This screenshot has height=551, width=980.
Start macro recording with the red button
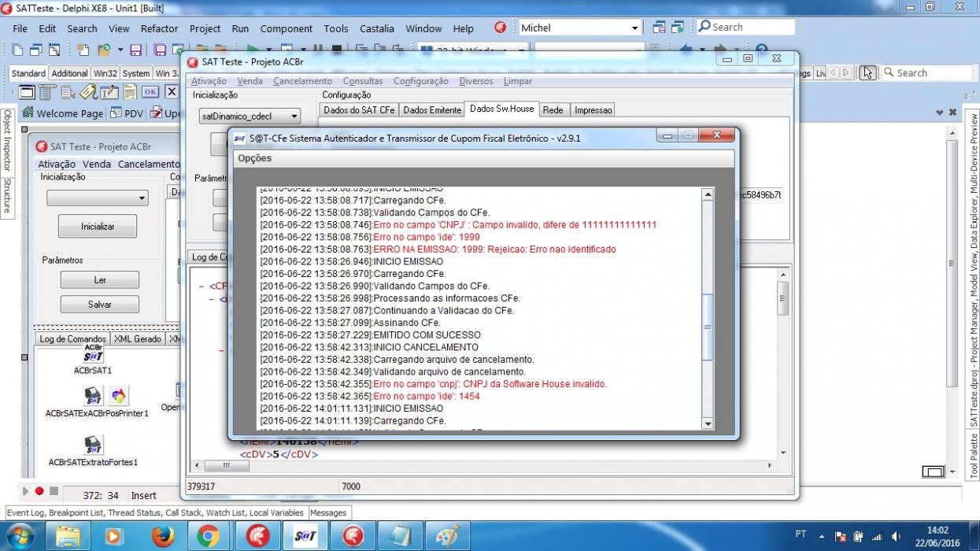[x=39, y=490]
